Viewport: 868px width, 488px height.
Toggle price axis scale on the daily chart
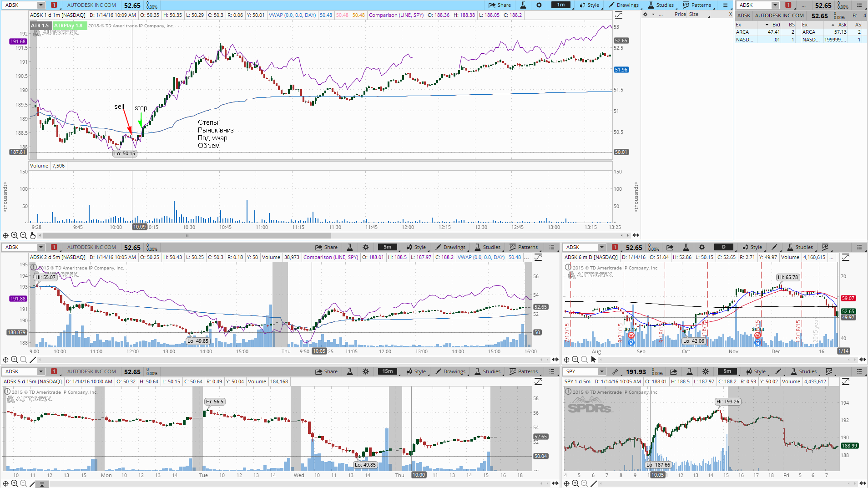coord(846,257)
